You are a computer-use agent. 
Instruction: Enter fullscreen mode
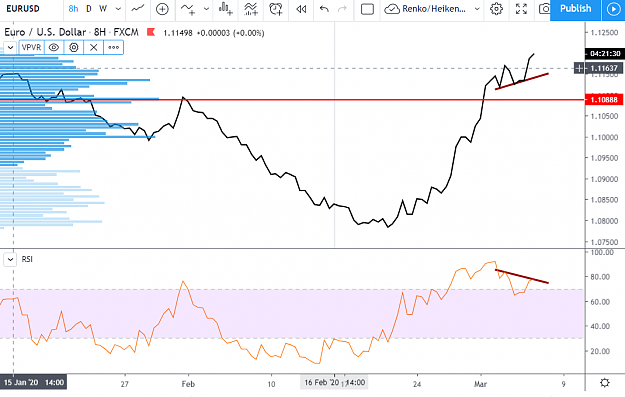point(521,9)
